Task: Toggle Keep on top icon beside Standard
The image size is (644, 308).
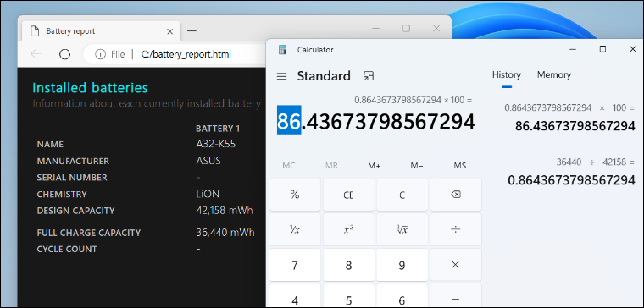Action: click(x=369, y=76)
